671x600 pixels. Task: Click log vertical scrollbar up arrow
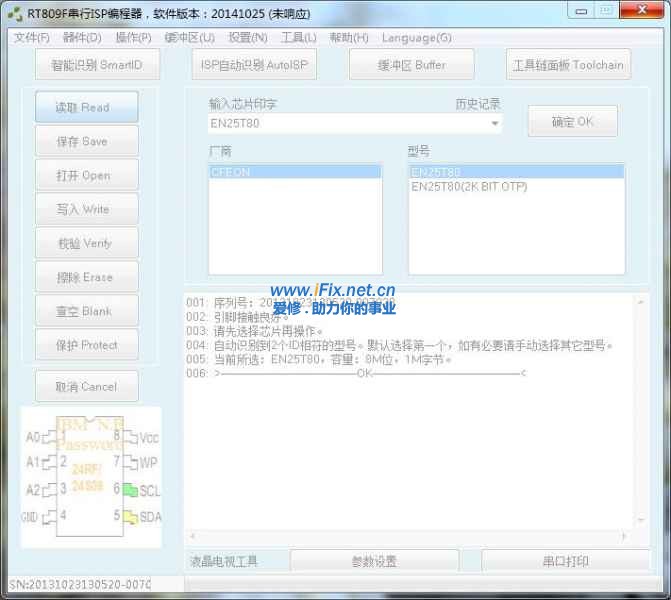coord(641,302)
